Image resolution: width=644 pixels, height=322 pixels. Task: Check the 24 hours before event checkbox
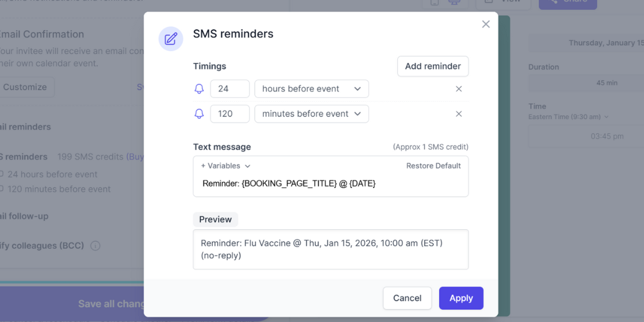(2, 173)
